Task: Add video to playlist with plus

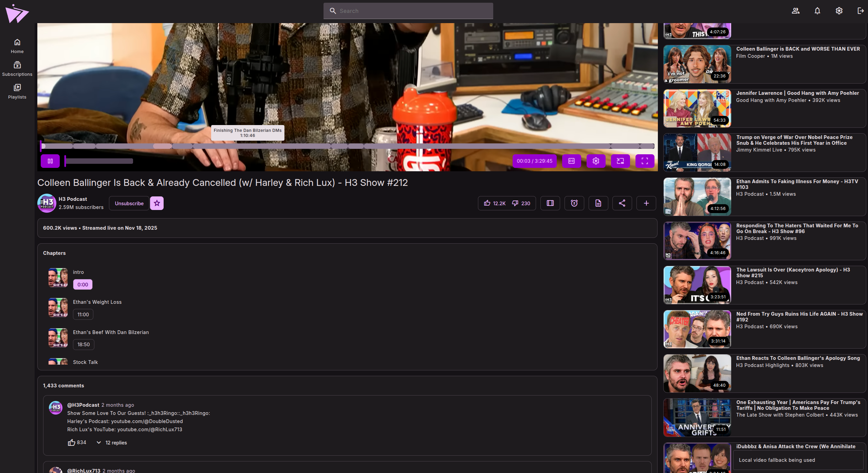Action: (646, 203)
